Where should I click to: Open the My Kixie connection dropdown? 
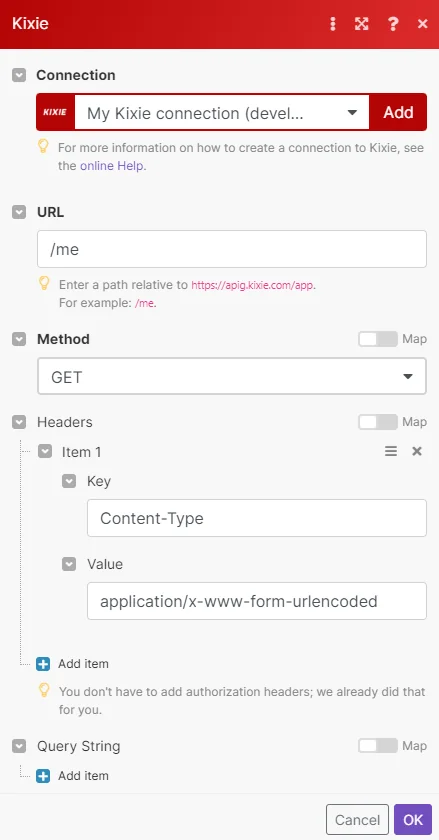pos(222,112)
